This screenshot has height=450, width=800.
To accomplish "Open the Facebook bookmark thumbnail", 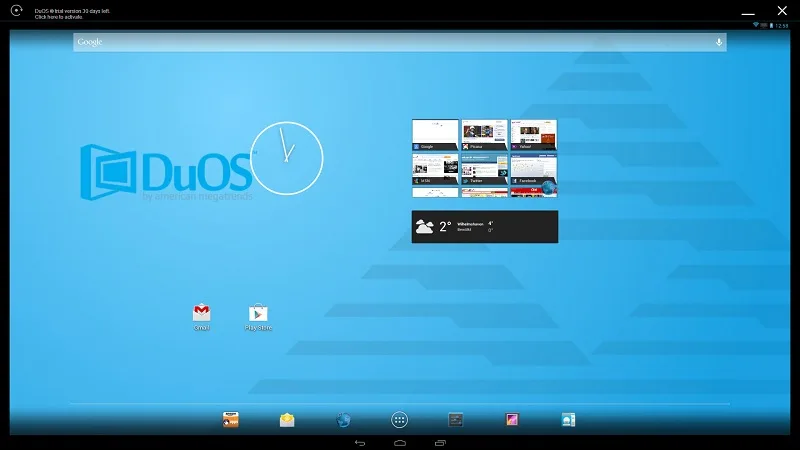I will 534,169.
